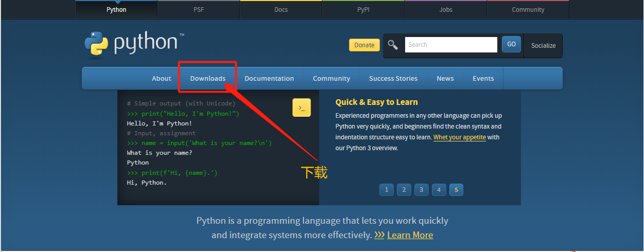Click the name = input(...) code line
The width and height of the screenshot is (644, 252).
[x=199, y=143]
